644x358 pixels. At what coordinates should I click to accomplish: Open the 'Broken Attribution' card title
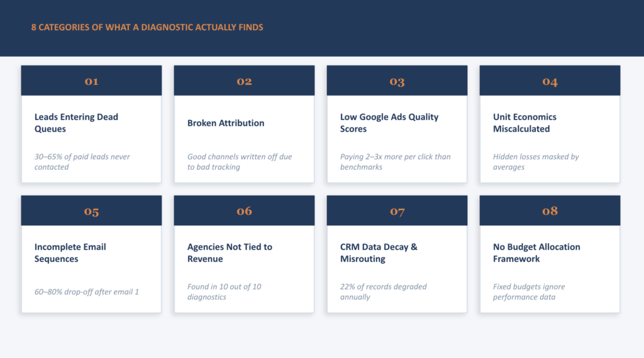226,123
